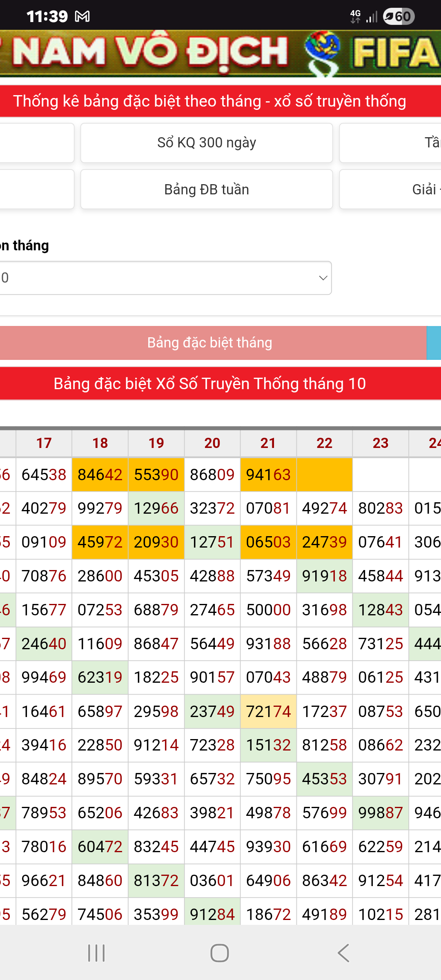
Task: Open the Bảng ĐB tuần button
Action: (207, 189)
